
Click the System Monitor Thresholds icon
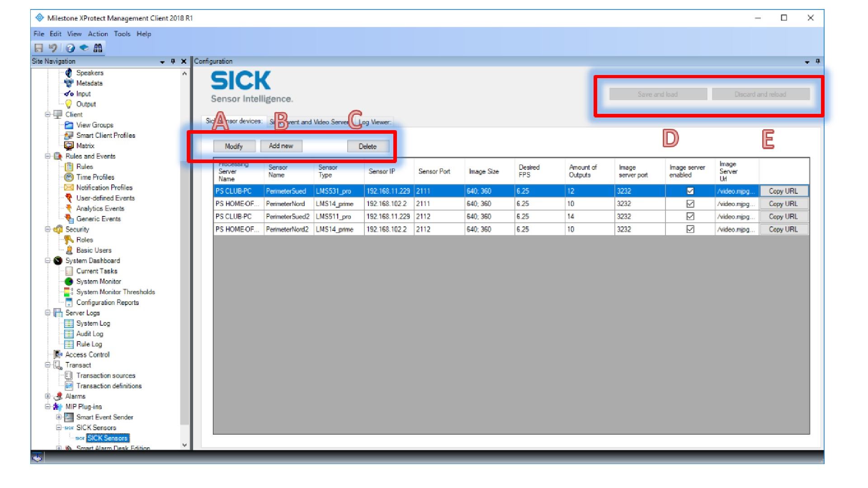coord(69,292)
